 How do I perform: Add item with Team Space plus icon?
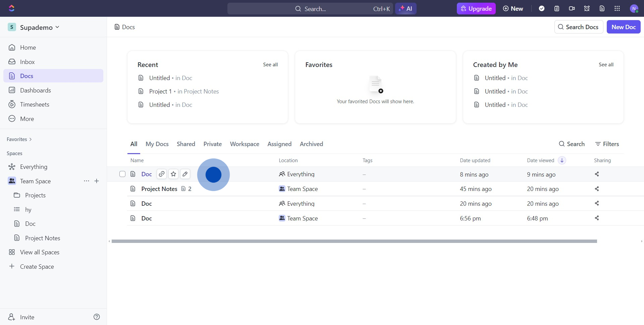point(97,181)
